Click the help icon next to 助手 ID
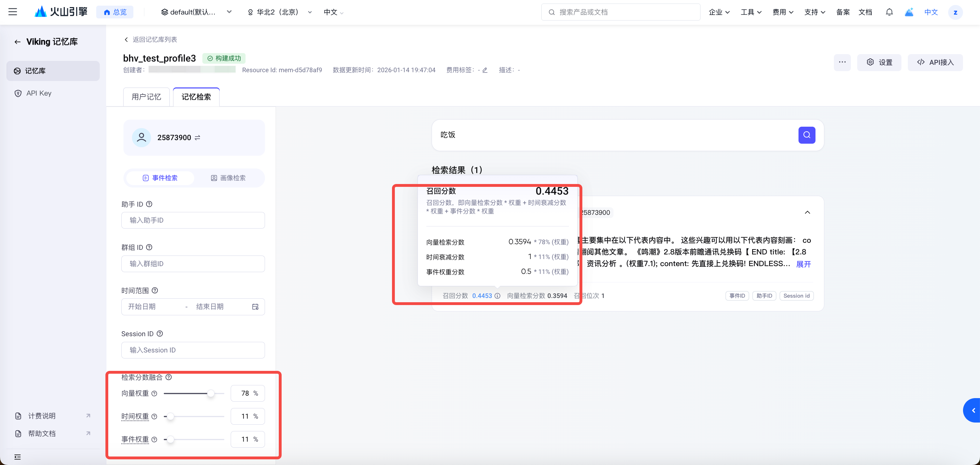The width and height of the screenshot is (980, 465). (x=149, y=204)
